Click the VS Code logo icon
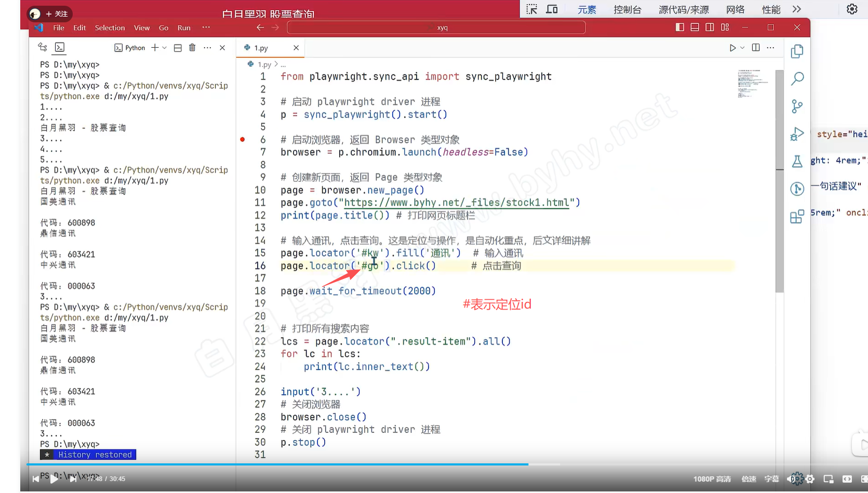 [39, 28]
